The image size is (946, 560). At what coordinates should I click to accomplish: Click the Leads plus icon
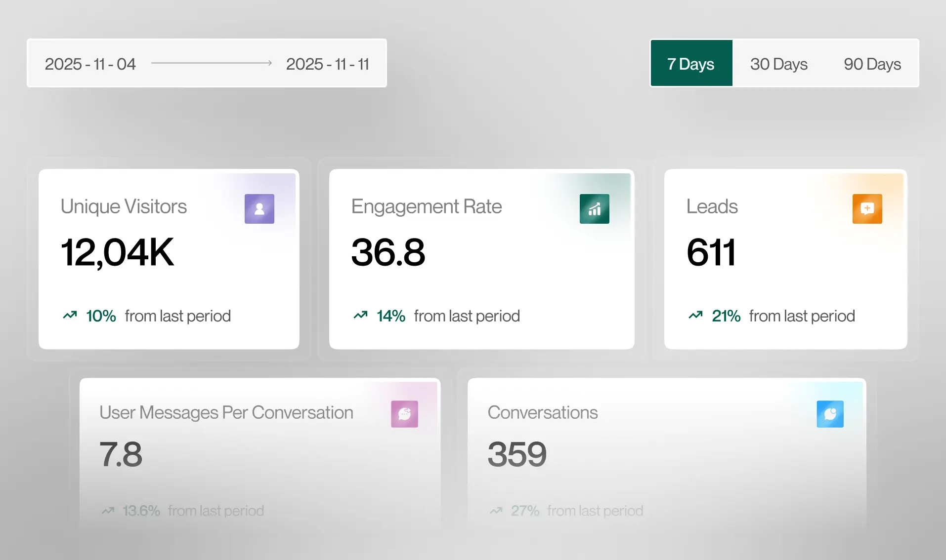[x=867, y=208]
